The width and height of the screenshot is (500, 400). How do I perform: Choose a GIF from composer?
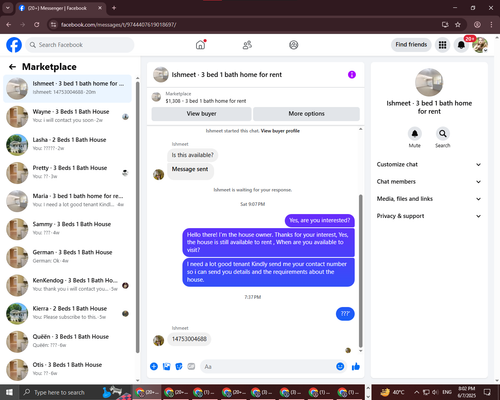point(191,367)
